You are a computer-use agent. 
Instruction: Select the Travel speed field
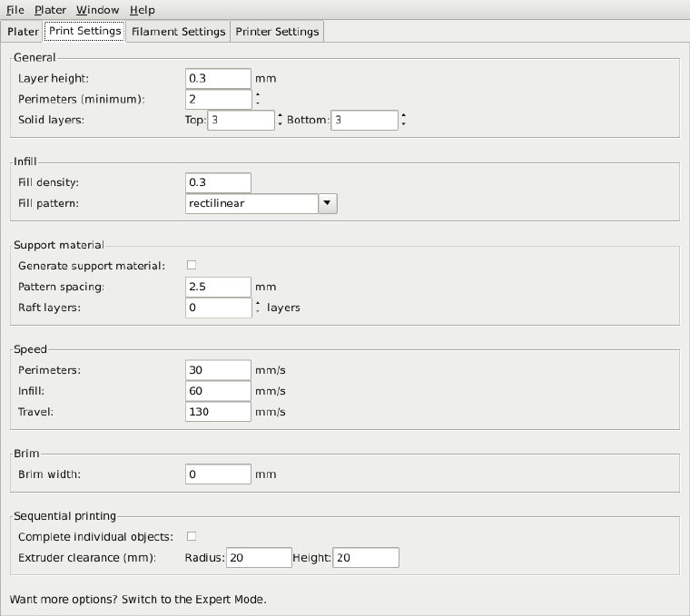point(218,412)
